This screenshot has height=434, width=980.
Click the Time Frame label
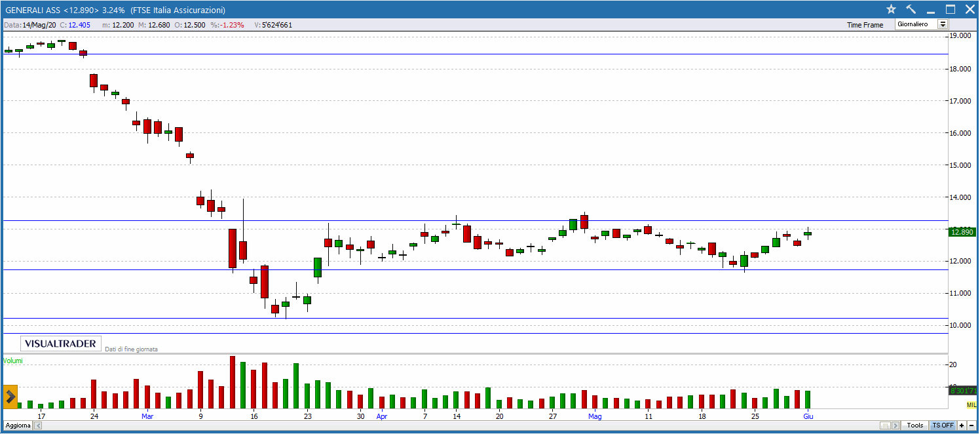[865, 25]
